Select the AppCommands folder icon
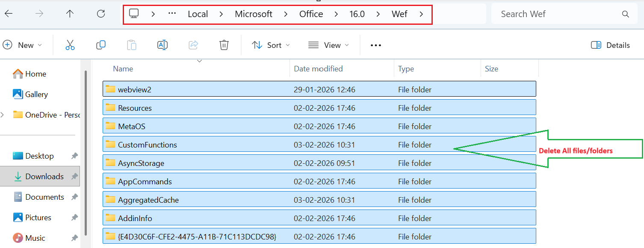Screen dimensions: 644x248 (x=111, y=181)
